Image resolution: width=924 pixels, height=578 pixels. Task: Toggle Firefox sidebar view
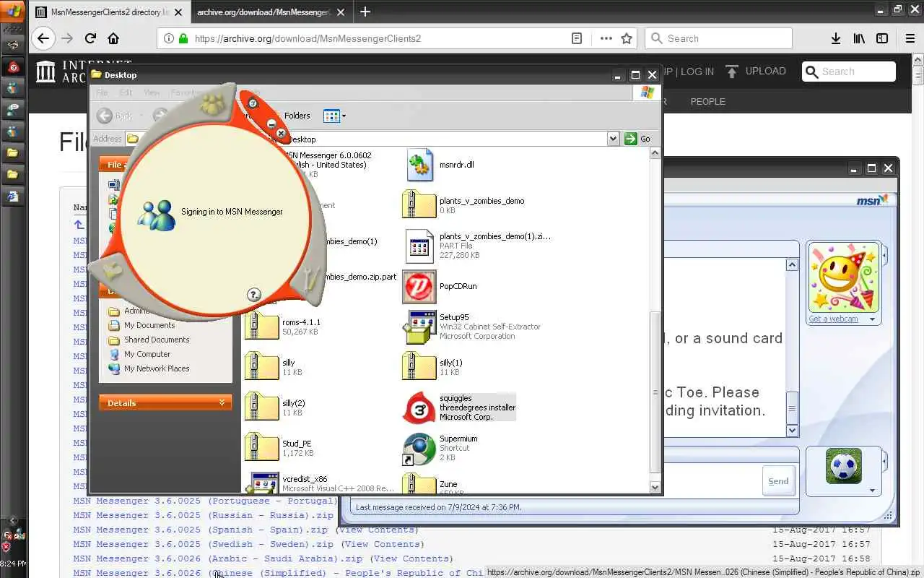pos(882,38)
